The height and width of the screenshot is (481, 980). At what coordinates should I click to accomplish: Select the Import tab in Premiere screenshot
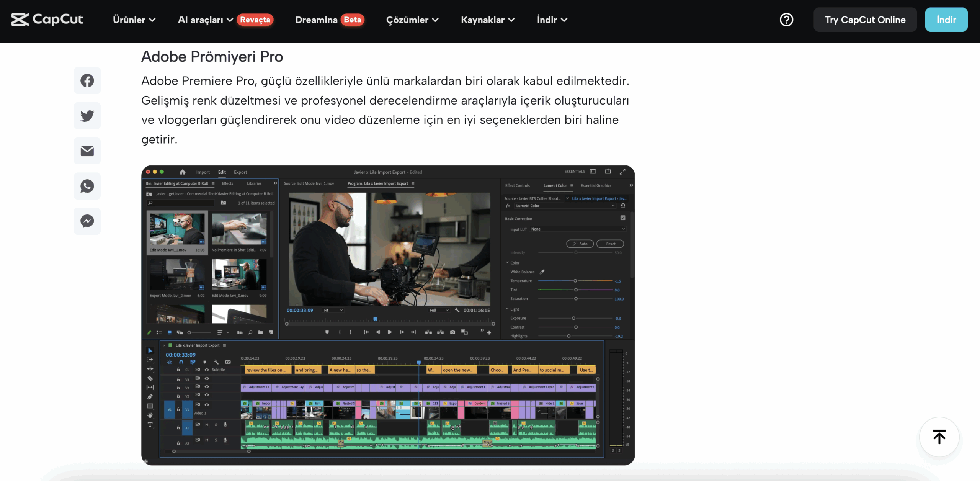203,172
